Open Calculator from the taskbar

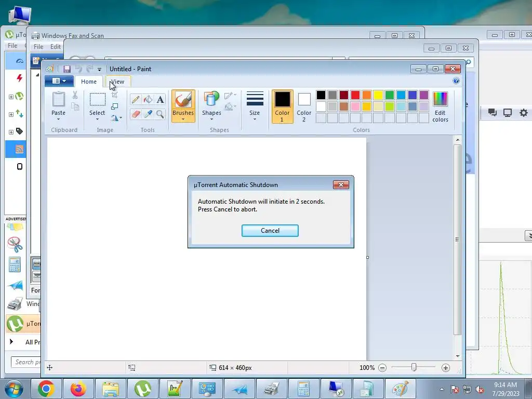coord(303,389)
